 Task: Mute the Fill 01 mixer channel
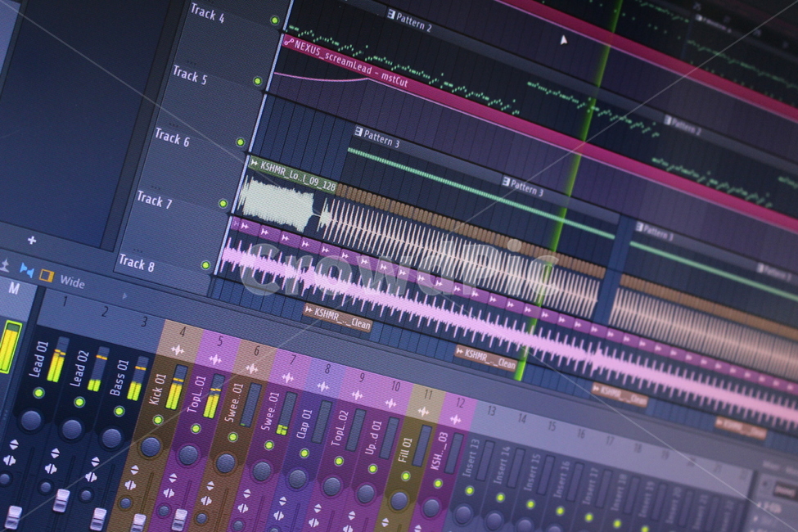(x=406, y=476)
